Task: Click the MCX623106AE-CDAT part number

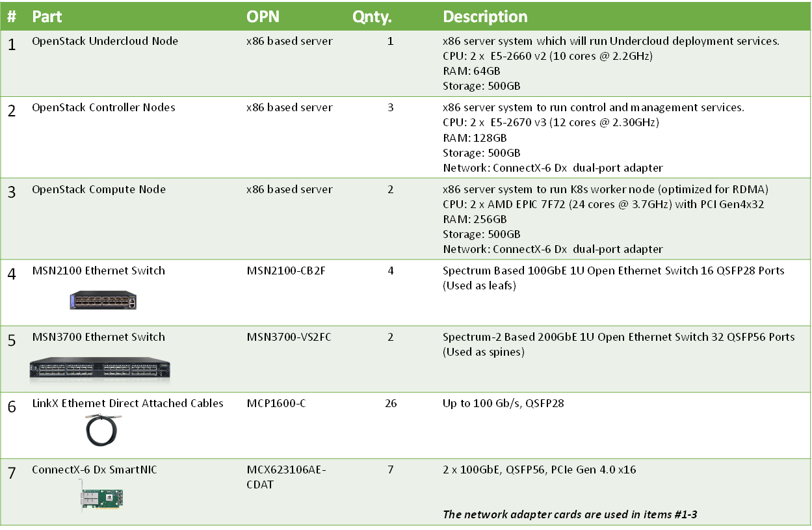Action: click(286, 477)
